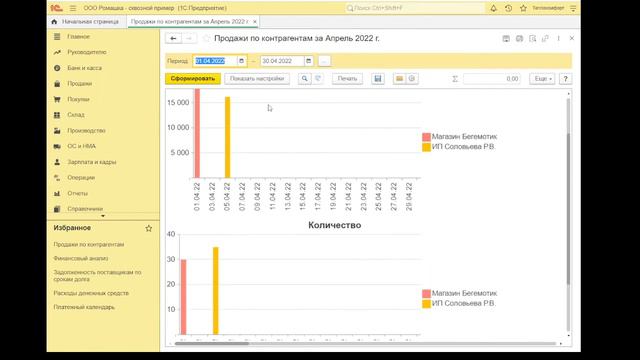Click the sigma sum icon
Screen dimensions: 640x360
455,79
